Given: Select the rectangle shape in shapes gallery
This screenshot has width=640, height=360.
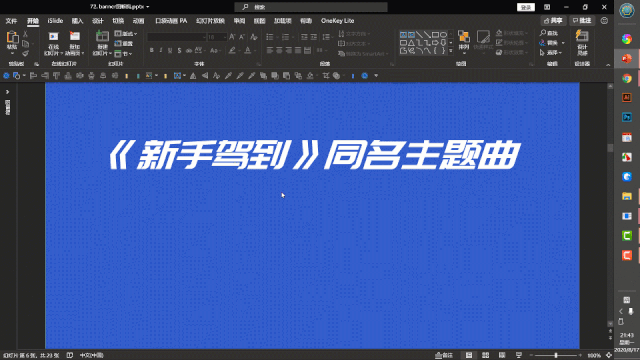Looking at the screenshot, I should pos(436,35).
